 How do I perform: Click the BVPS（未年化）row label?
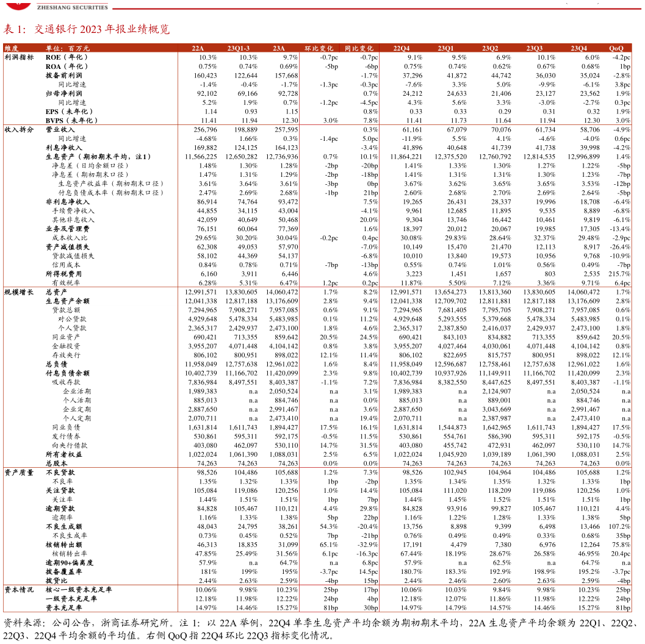click(71, 121)
